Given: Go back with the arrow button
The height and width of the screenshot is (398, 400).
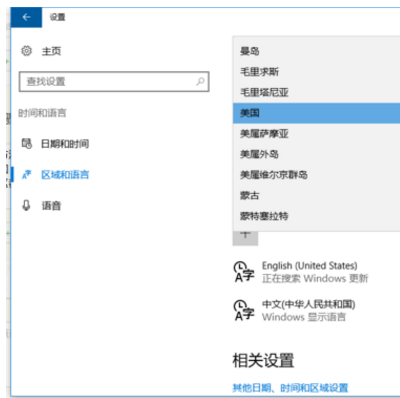Looking at the screenshot, I should pyautogui.click(x=26, y=17).
